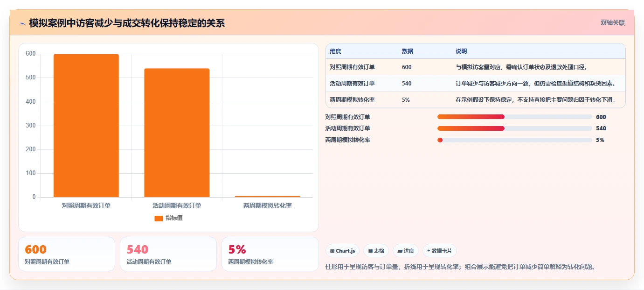The image size is (644, 290).
Task: Click y-axis tick label 300
Action: point(31,126)
